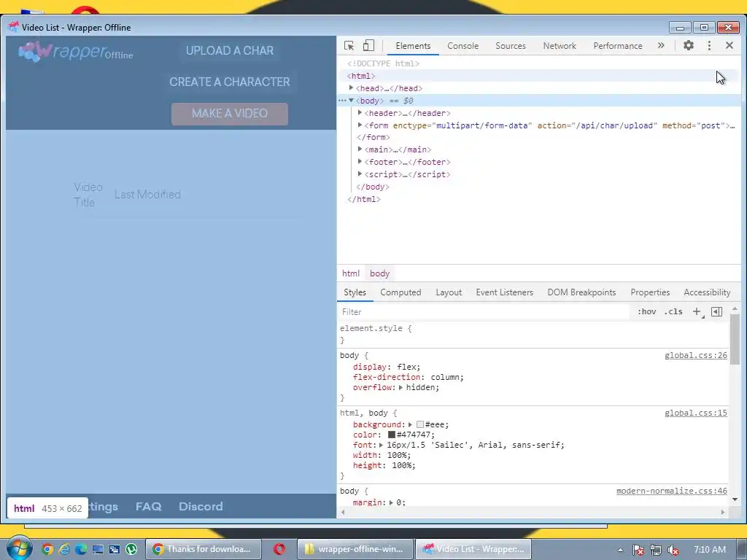Click the Last Modified column header
The image size is (747, 560).
147,194
